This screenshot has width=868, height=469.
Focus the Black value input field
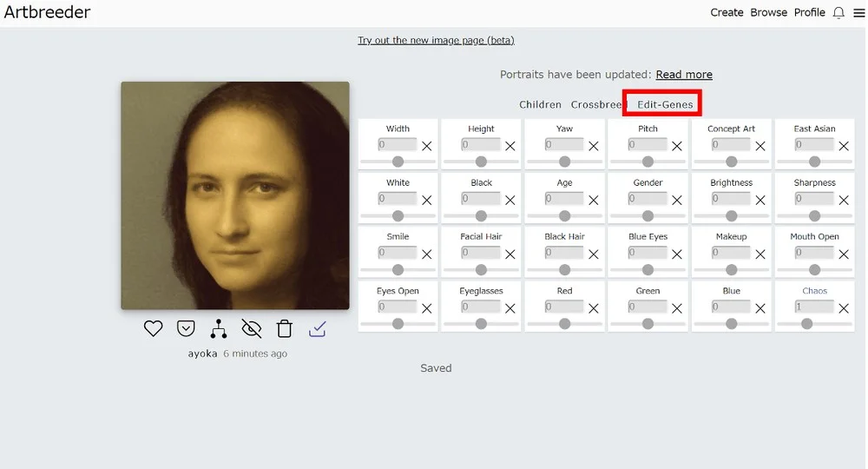(481, 198)
